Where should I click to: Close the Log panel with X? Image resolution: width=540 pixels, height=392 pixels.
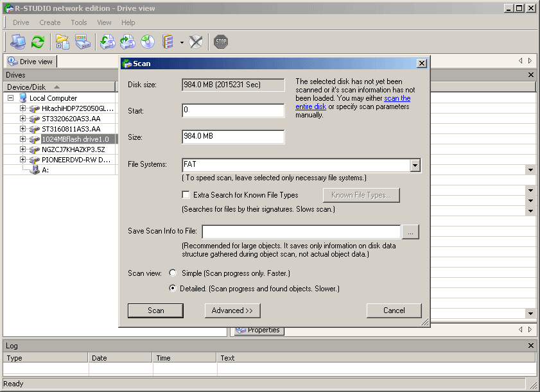[531, 346]
